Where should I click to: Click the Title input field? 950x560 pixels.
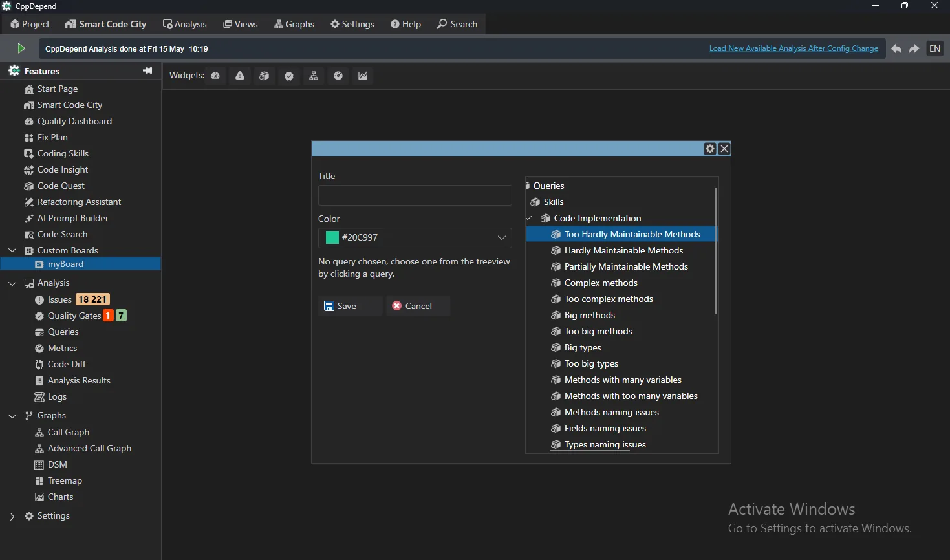click(x=415, y=195)
